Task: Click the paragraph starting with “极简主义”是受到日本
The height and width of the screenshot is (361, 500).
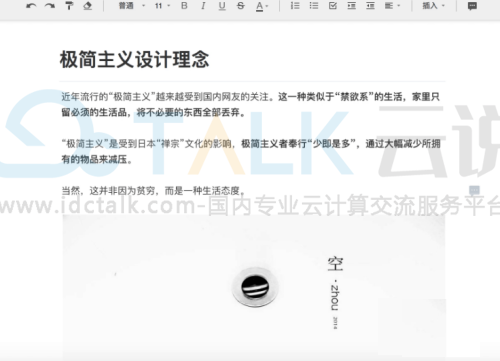Action: coord(251,151)
